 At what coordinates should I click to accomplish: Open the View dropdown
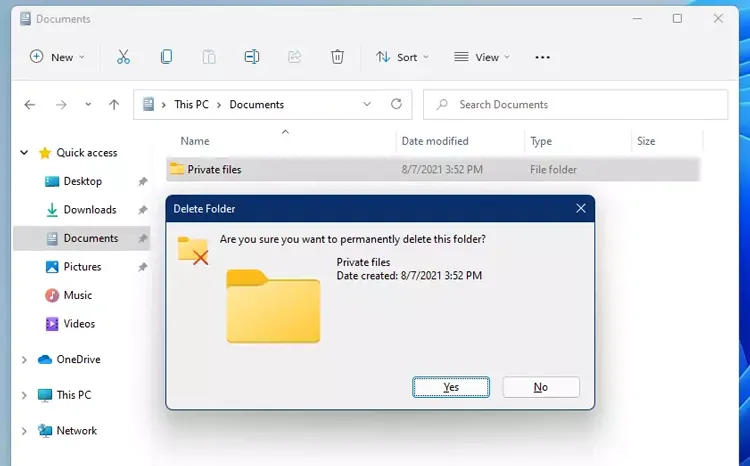pyautogui.click(x=482, y=57)
